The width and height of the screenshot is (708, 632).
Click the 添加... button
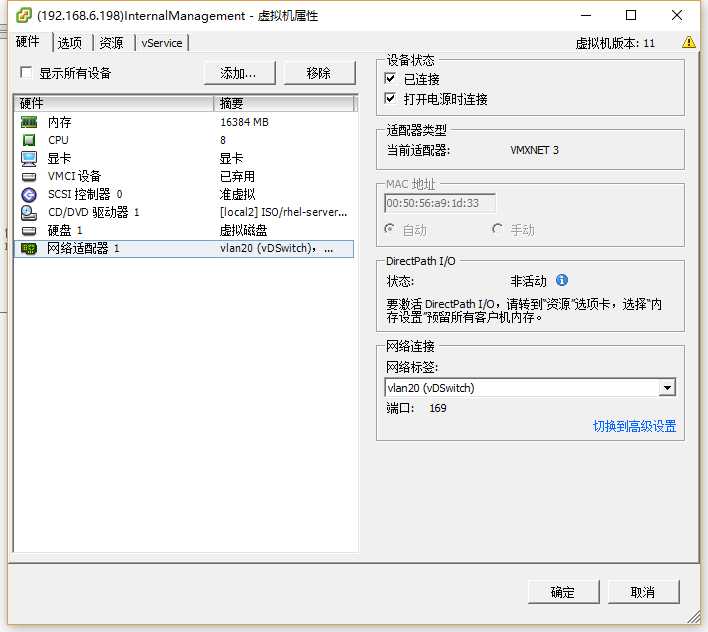239,73
